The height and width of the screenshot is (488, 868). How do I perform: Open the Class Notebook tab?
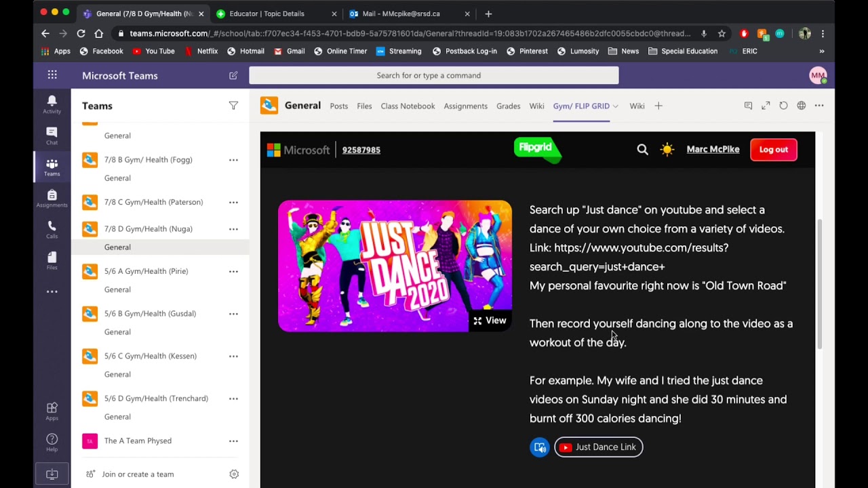408,106
